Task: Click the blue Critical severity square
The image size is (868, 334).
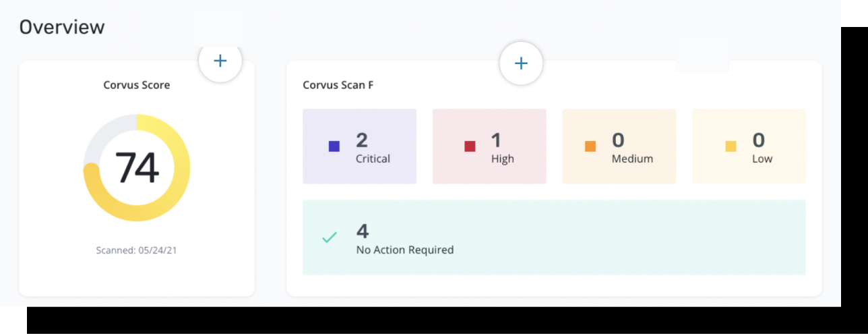Action: coord(334,146)
